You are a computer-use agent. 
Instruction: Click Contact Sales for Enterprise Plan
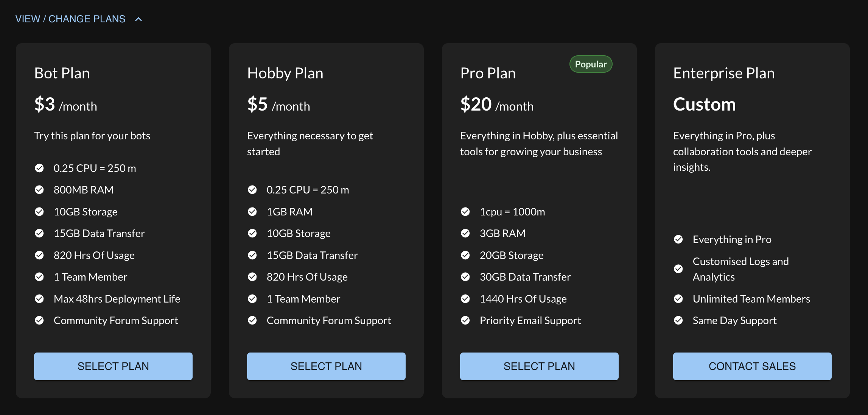[752, 366]
